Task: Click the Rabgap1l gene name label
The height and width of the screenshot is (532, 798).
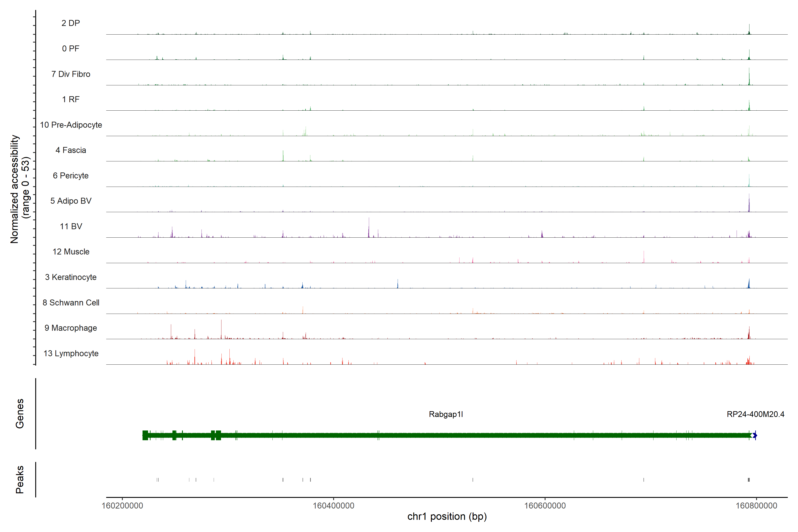Action: (446, 414)
